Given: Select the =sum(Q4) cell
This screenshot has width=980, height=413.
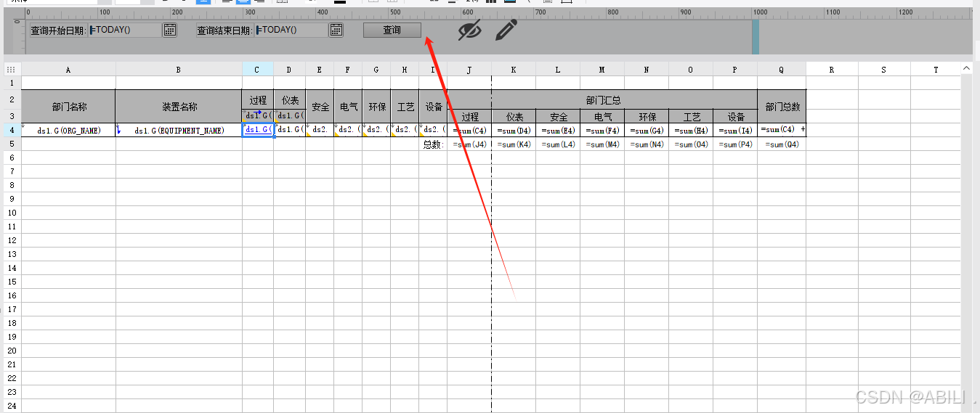Looking at the screenshot, I should 782,144.
